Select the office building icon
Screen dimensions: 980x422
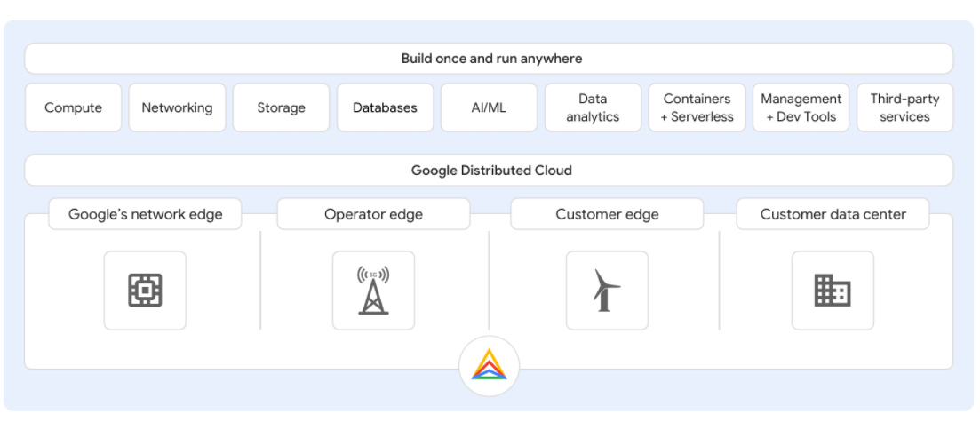[x=833, y=291]
